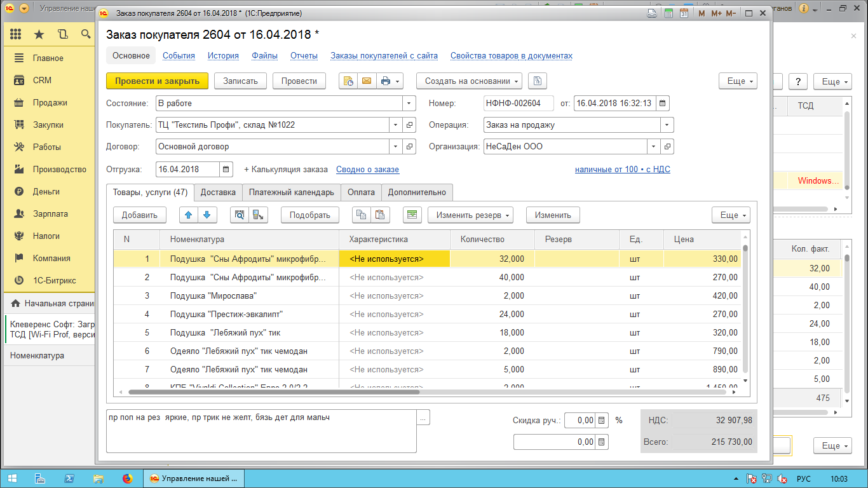Open Продажи section in sidebar
868x488 pixels.
click(x=50, y=102)
